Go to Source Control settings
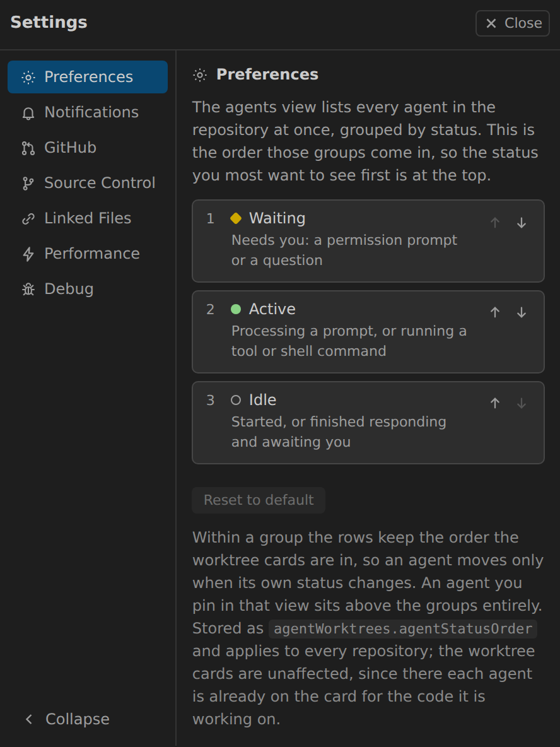This screenshot has height=747, width=560. tap(88, 183)
